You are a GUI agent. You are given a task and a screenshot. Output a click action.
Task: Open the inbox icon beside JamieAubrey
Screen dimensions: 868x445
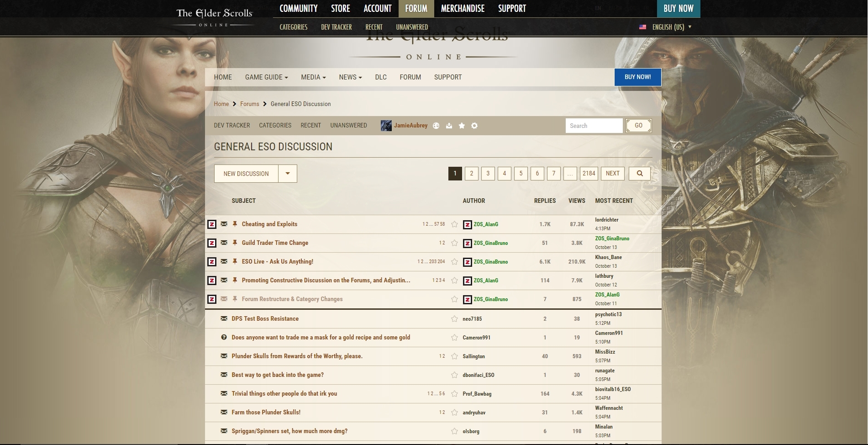coord(449,126)
